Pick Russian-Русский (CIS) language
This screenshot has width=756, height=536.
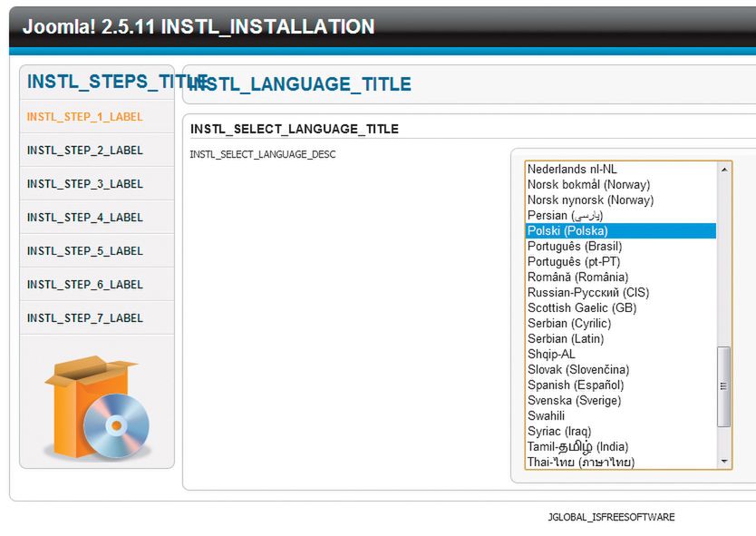[x=620, y=292]
